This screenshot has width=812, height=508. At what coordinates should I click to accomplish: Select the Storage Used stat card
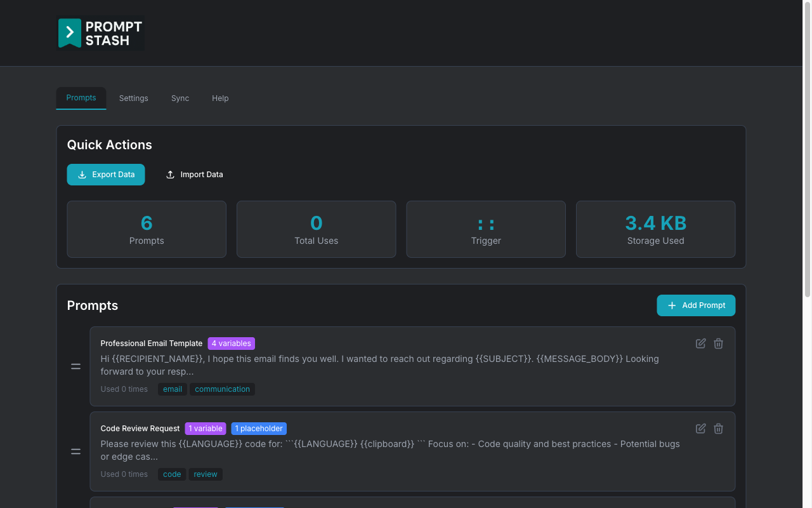pos(655,229)
